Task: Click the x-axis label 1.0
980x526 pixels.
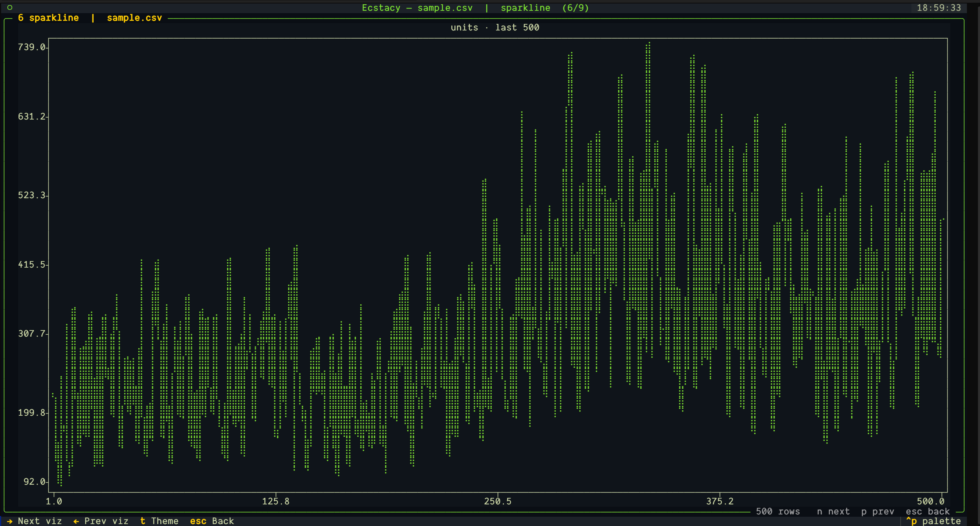Action: coord(54,501)
